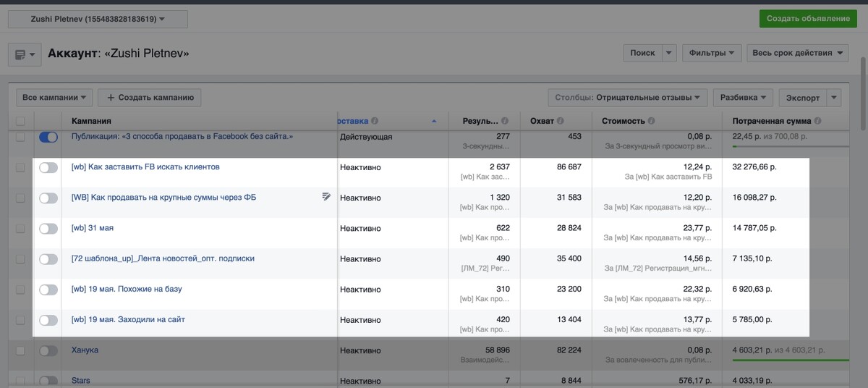The height and width of the screenshot is (388, 868).
Task: Open the Разбивка dropdown
Action: pyautogui.click(x=743, y=97)
